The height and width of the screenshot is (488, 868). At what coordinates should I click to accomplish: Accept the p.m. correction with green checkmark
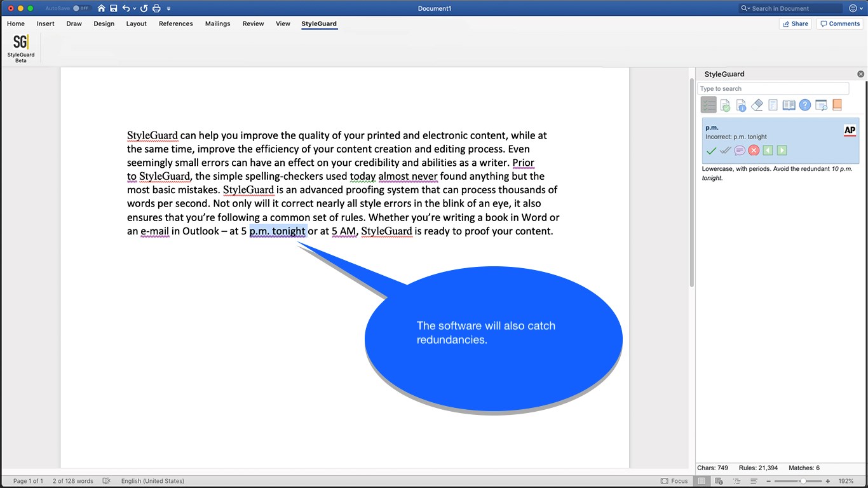tap(711, 151)
